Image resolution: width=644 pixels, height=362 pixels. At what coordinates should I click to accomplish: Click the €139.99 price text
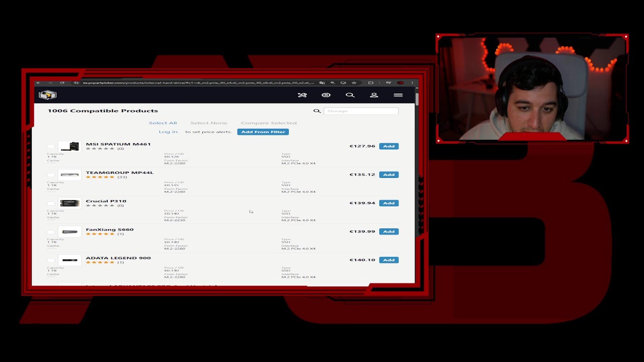point(362,231)
